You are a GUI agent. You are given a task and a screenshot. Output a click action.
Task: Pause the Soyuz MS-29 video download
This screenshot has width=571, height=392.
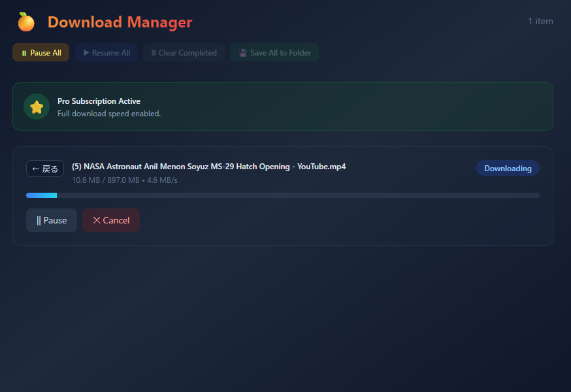(52, 220)
